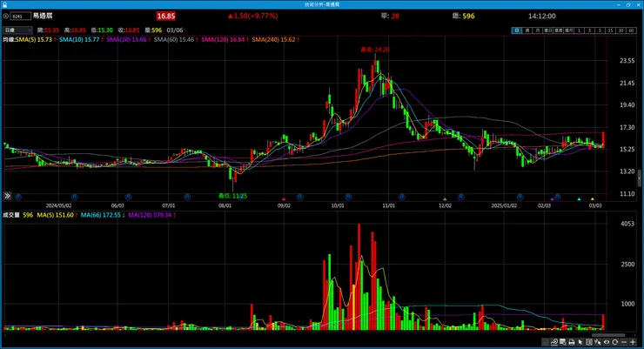Viewport: 644px width, 349px height.
Task: Select the 30-minute timeframe button
Action: [621, 30]
